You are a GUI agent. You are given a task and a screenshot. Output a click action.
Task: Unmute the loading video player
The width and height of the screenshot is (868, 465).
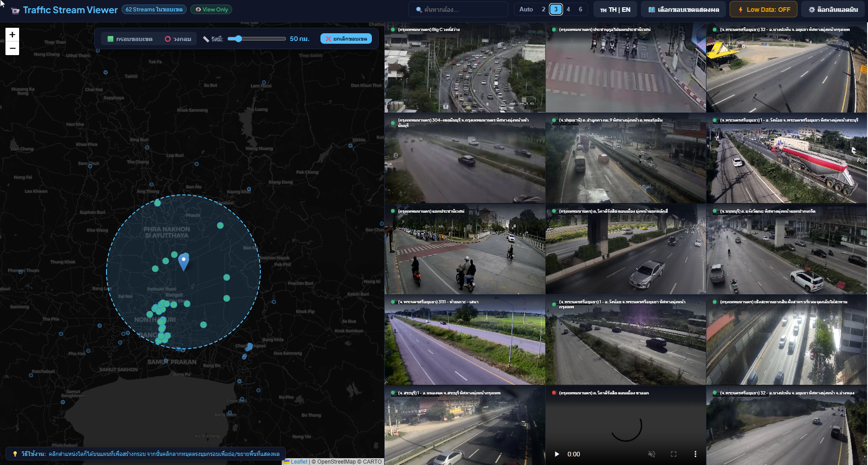tap(652, 454)
